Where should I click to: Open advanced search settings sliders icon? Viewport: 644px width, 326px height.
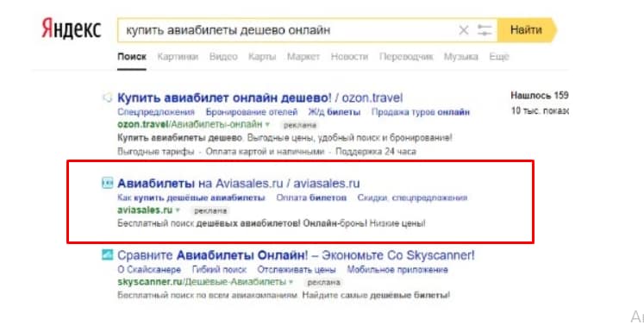(x=485, y=30)
